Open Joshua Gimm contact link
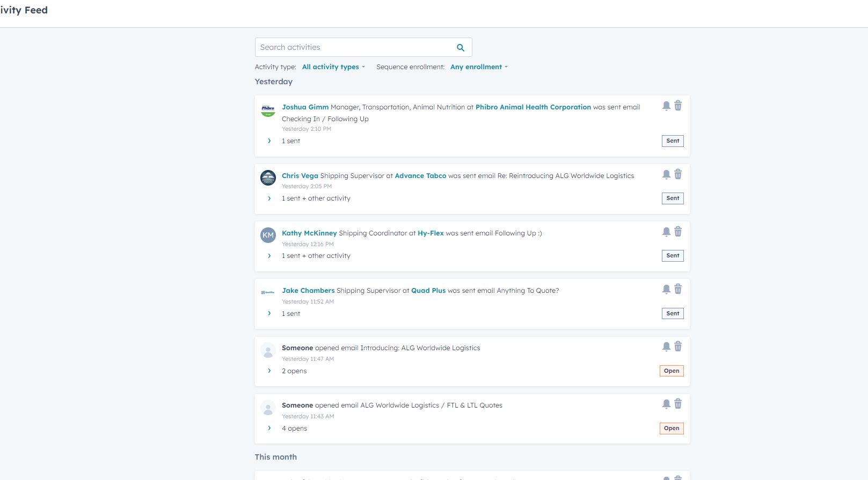This screenshot has height=480, width=868. point(305,107)
